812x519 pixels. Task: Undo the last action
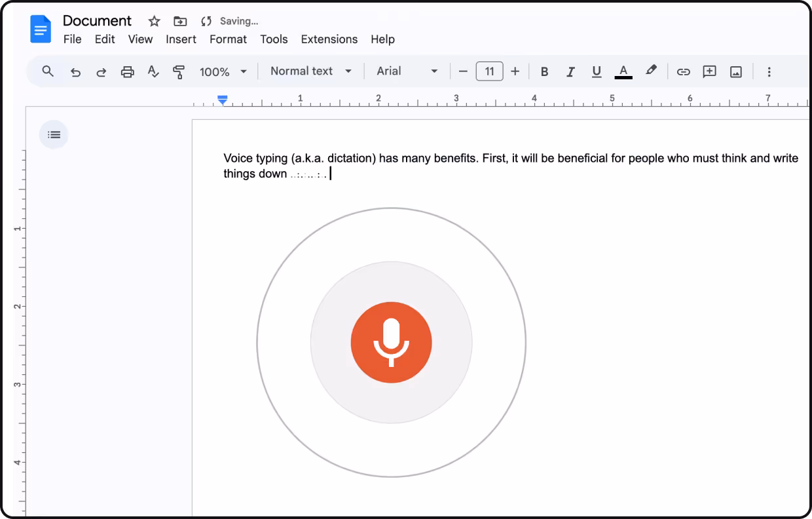click(75, 72)
